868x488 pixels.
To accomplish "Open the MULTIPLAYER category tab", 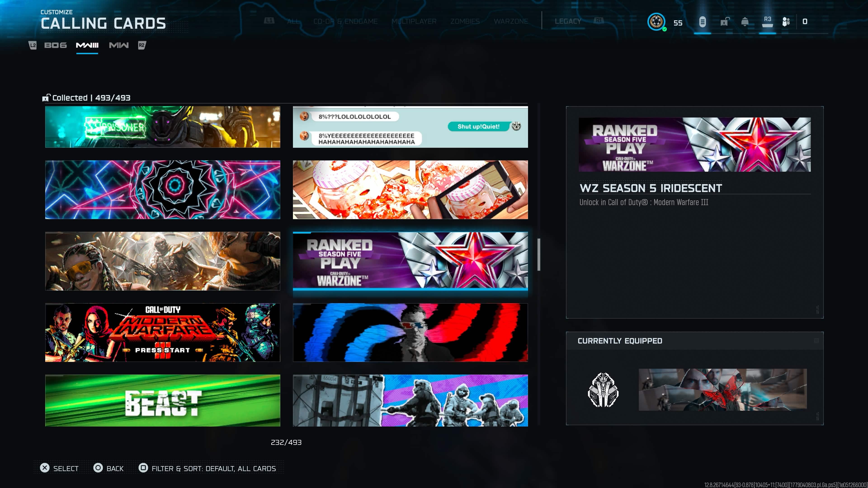I will pyautogui.click(x=414, y=21).
